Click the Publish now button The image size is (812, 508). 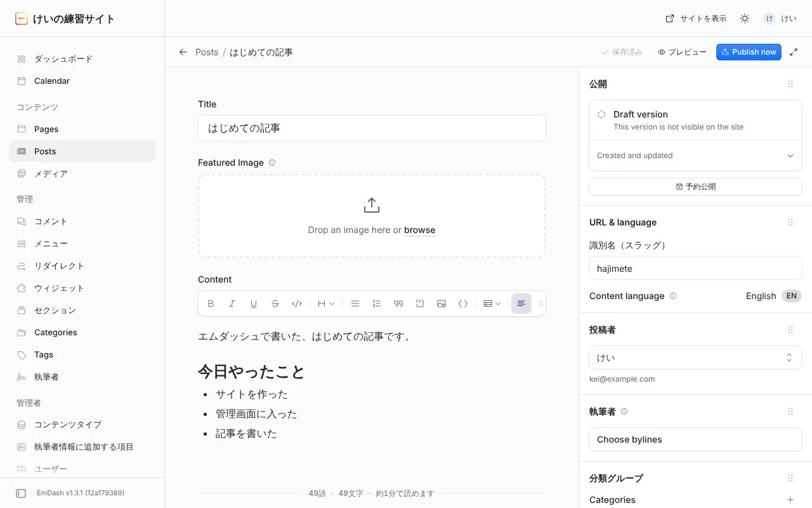749,52
